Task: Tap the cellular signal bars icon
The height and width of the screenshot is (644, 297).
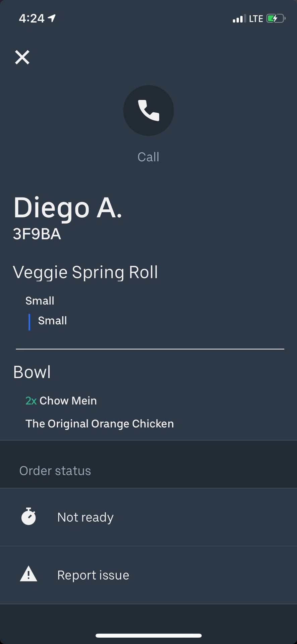Action: click(x=239, y=19)
